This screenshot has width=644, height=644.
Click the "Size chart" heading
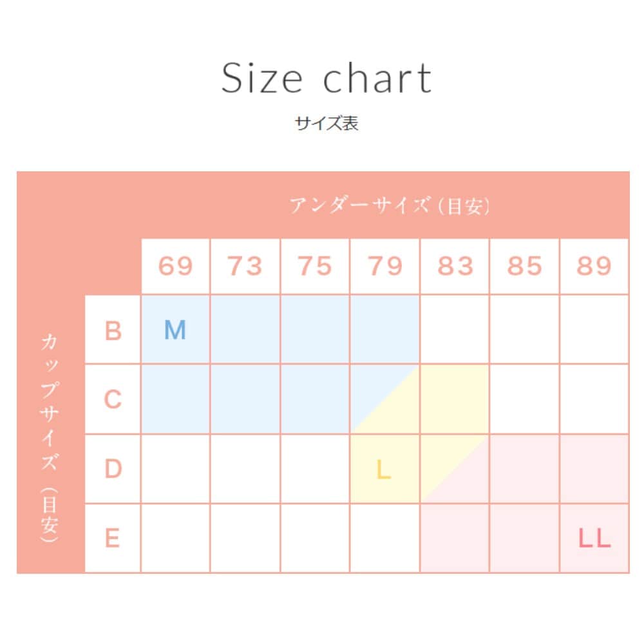[327, 79]
